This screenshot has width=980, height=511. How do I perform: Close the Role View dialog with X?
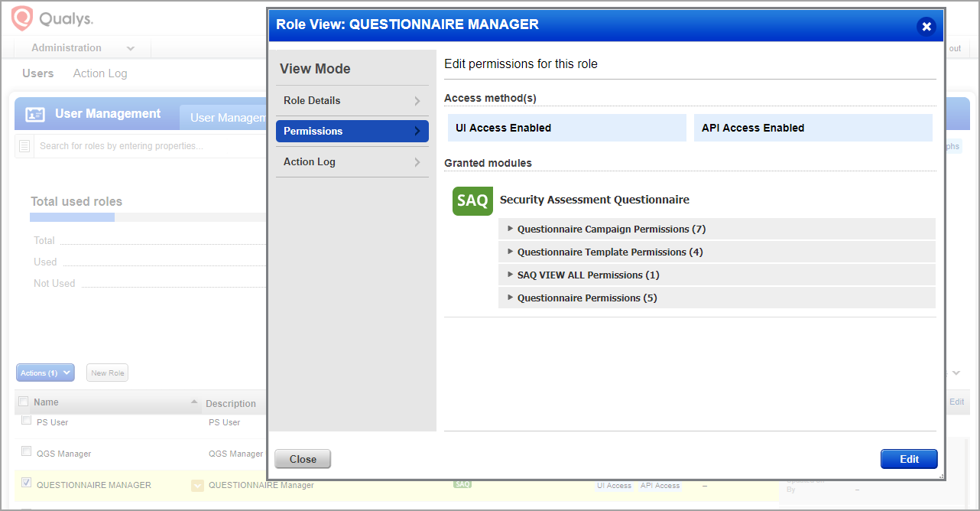tap(926, 27)
